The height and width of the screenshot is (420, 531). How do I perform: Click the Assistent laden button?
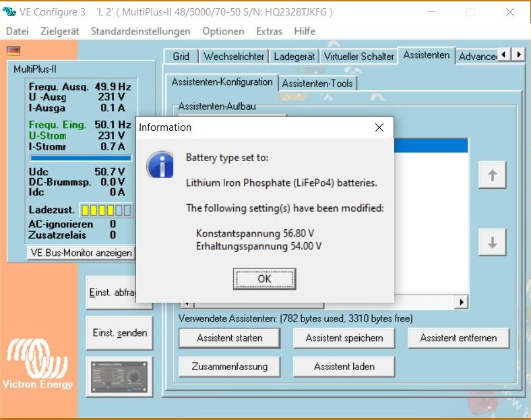tap(344, 367)
